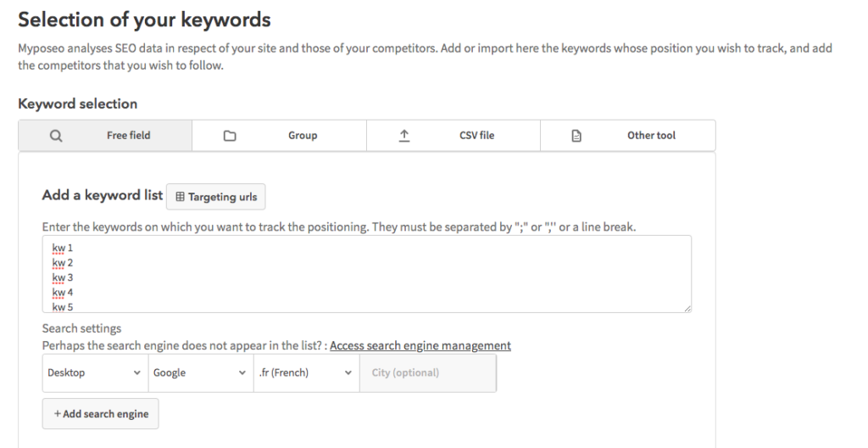Click the 'kw 5' line

pyautogui.click(x=63, y=306)
